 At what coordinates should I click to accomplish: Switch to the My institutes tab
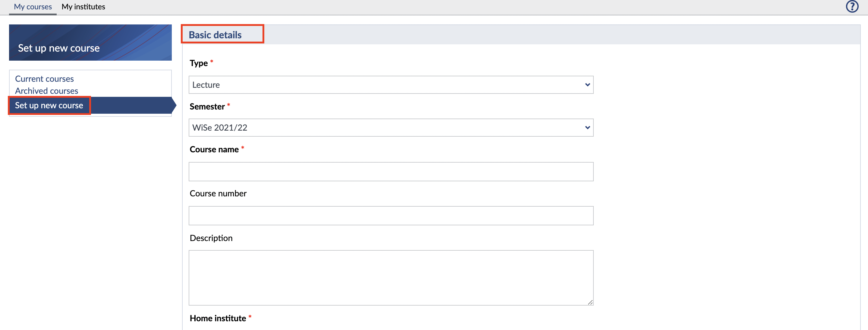point(83,7)
